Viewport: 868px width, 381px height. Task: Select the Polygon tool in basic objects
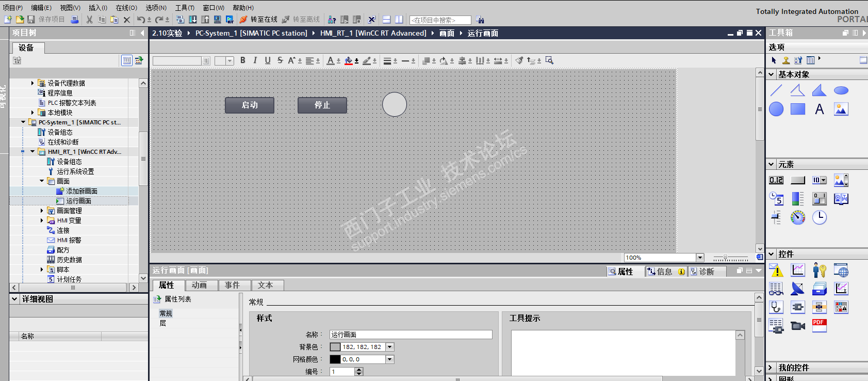pos(820,91)
